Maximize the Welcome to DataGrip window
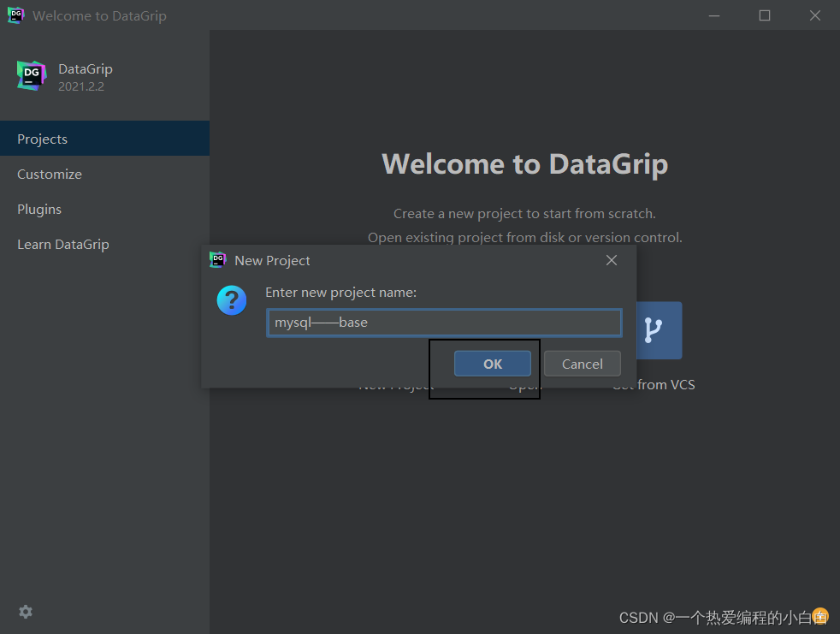The image size is (840, 634). tap(765, 15)
